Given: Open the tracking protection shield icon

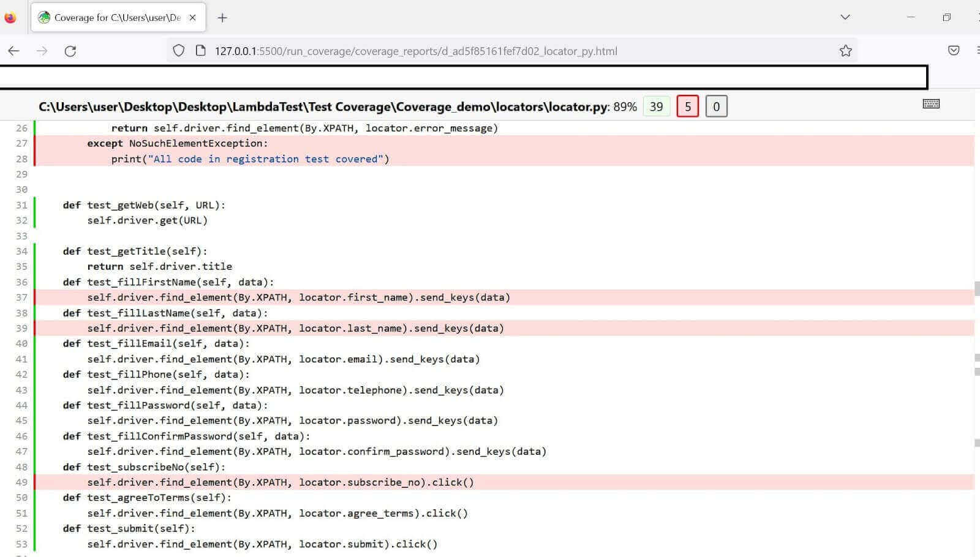Looking at the screenshot, I should (178, 51).
